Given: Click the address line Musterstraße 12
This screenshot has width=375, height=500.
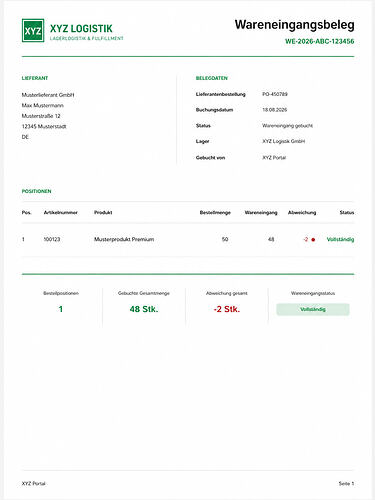Looking at the screenshot, I should (41, 116).
